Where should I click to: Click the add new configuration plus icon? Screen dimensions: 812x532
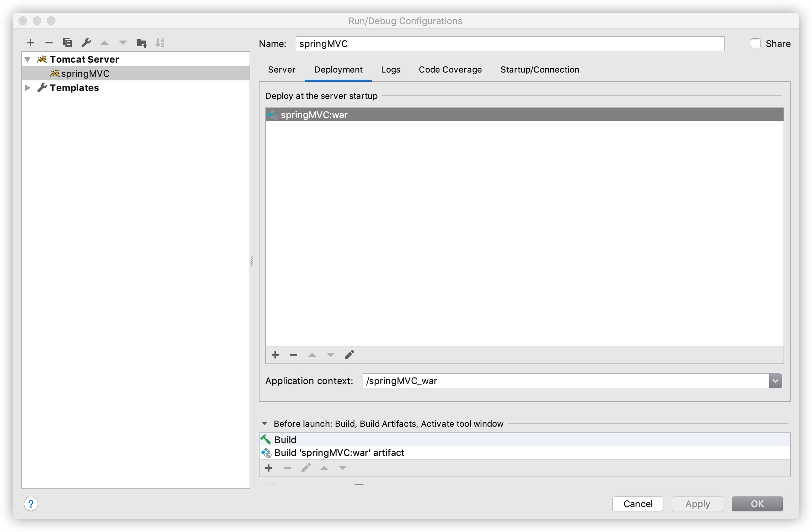31,43
